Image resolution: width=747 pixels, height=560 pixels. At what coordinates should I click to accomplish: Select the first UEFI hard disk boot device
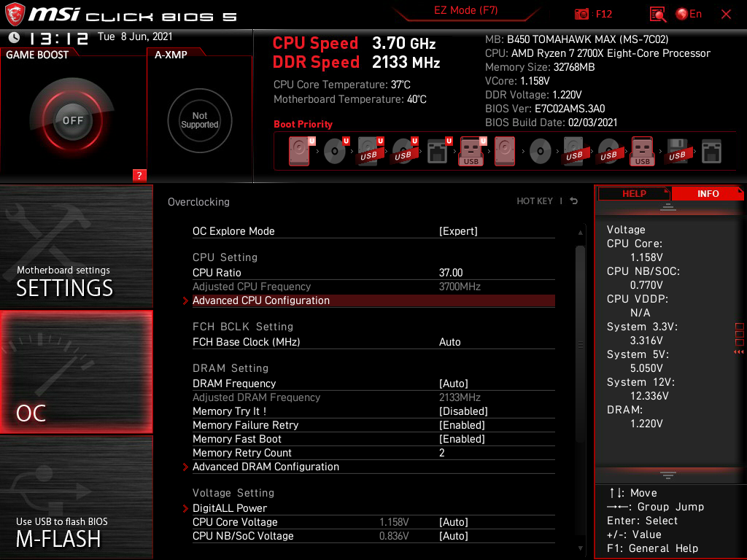(x=301, y=152)
